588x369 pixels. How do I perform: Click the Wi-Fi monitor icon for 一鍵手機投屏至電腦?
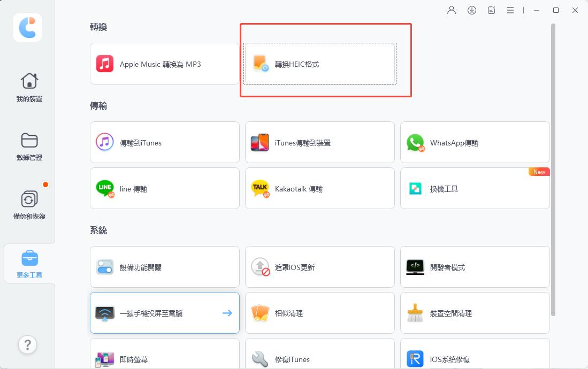105,313
